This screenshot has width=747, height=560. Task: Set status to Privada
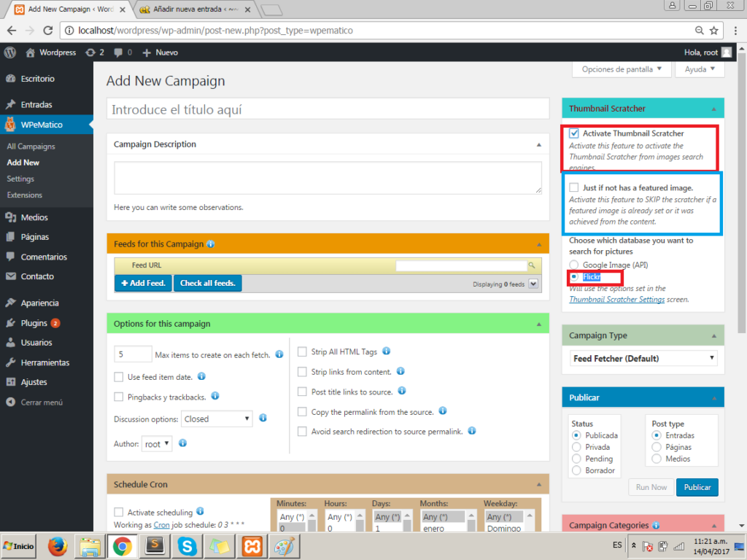click(576, 447)
